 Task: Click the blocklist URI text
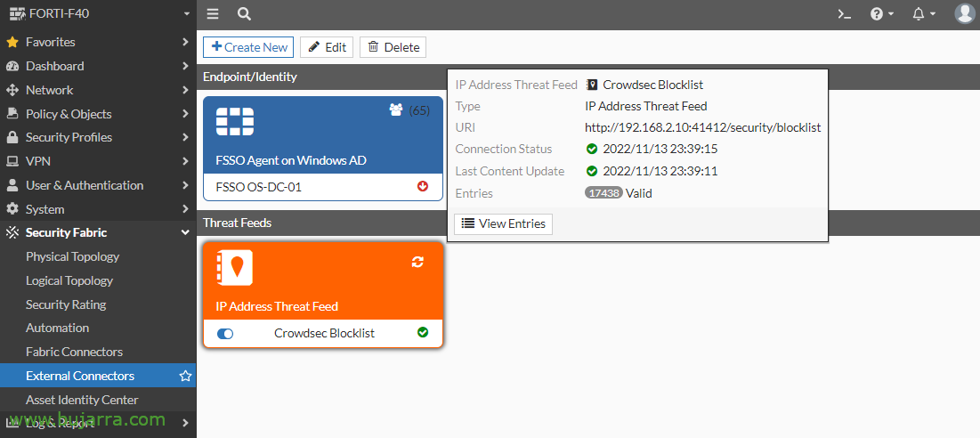[702, 127]
